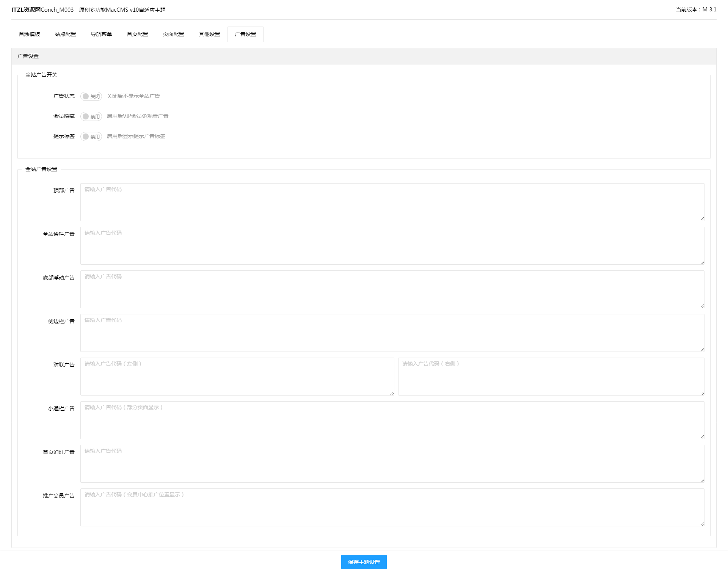Viewport: 728px width, 573px height.
Task: Click the 首页幻灯广告 textarea
Action: click(x=392, y=464)
